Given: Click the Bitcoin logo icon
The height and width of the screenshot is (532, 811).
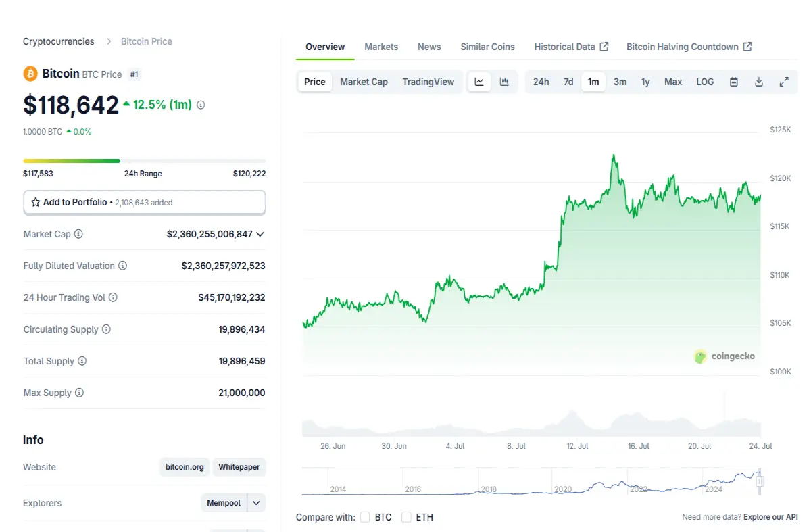Looking at the screenshot, I should click(x=30, y=74).
